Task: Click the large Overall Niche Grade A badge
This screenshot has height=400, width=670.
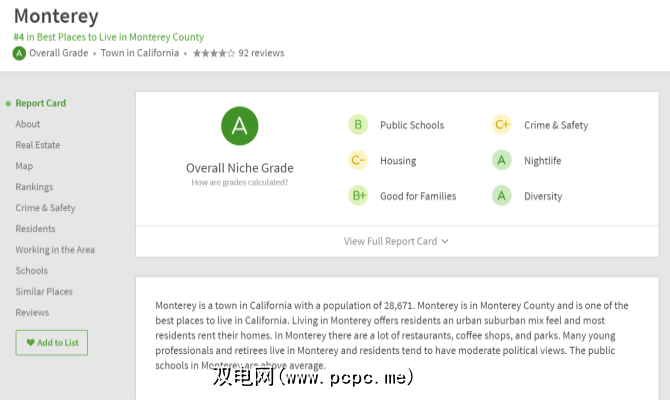Action: (240, 125)
